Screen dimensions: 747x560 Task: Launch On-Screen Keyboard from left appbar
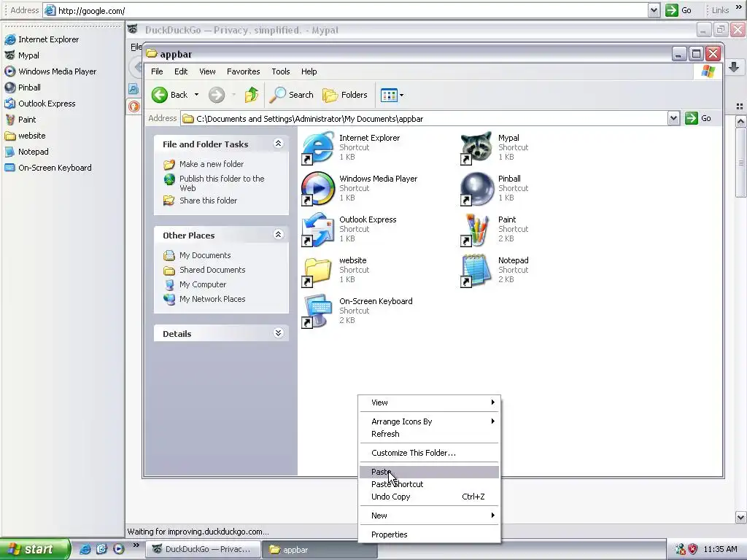tap(48, 168)
